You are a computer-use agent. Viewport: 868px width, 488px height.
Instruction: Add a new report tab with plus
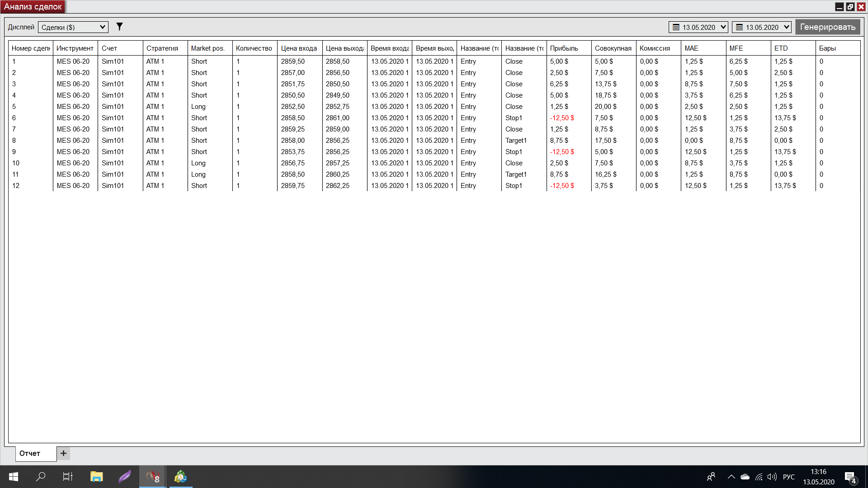click(63, 453)
